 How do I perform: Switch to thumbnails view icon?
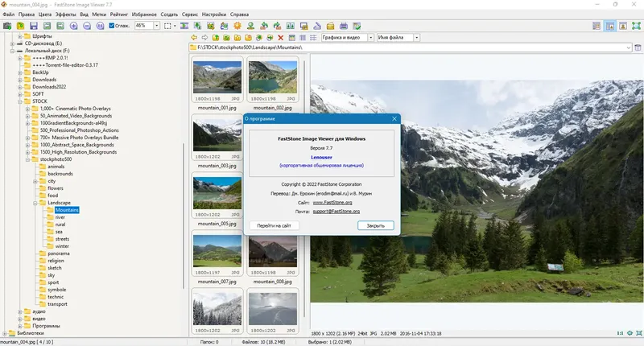coord(292,37)
